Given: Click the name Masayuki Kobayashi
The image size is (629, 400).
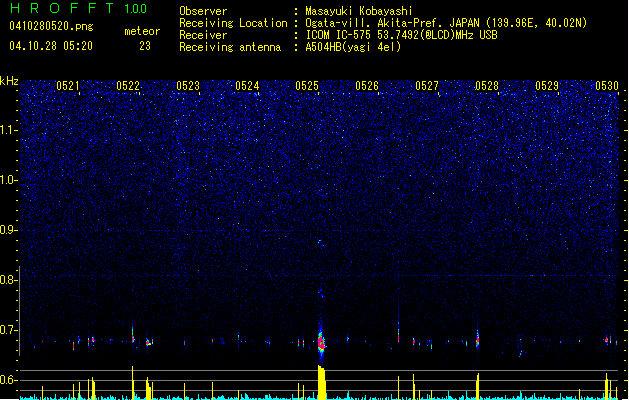Looking at the screenshot, I should tap(359, 11).
